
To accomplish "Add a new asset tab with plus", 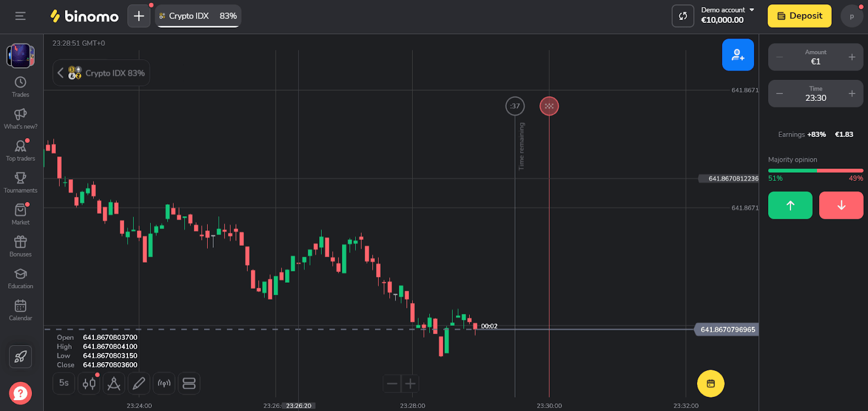I will click(139, 16).
